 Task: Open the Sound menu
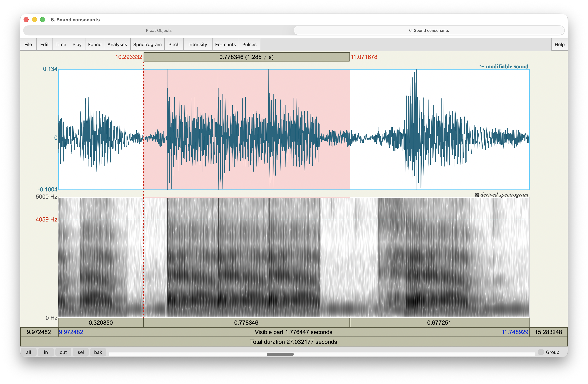(95, 45)
